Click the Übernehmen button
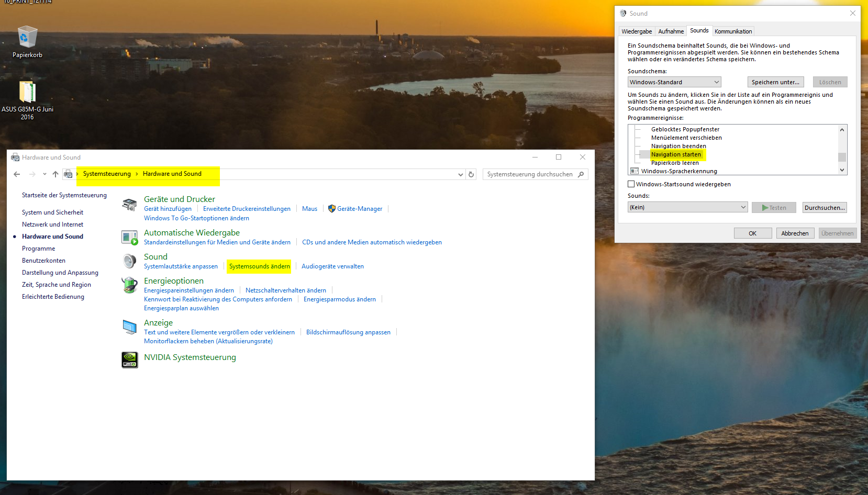868x495 pixels. tap(837, 233)
